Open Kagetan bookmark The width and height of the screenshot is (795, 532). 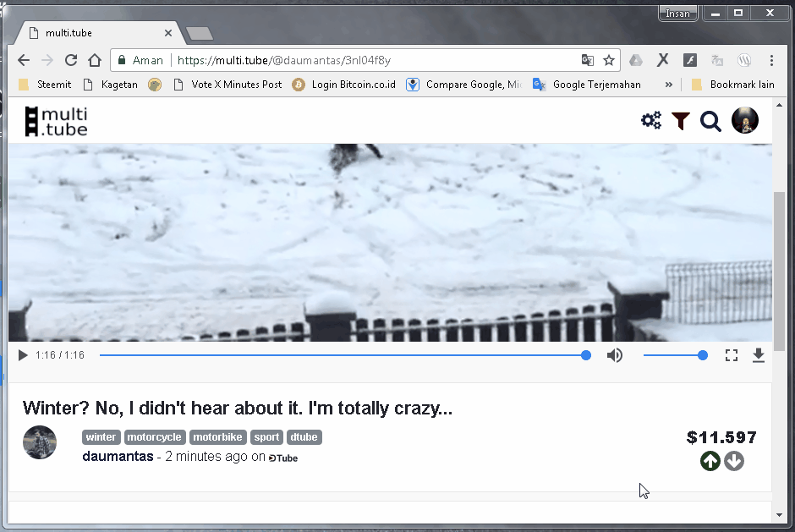click(111, 85)
